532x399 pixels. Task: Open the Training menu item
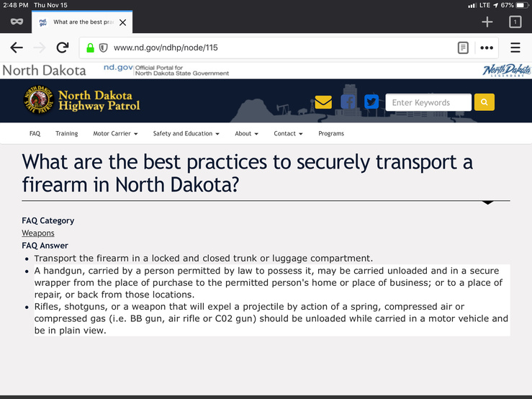(67, 133)
